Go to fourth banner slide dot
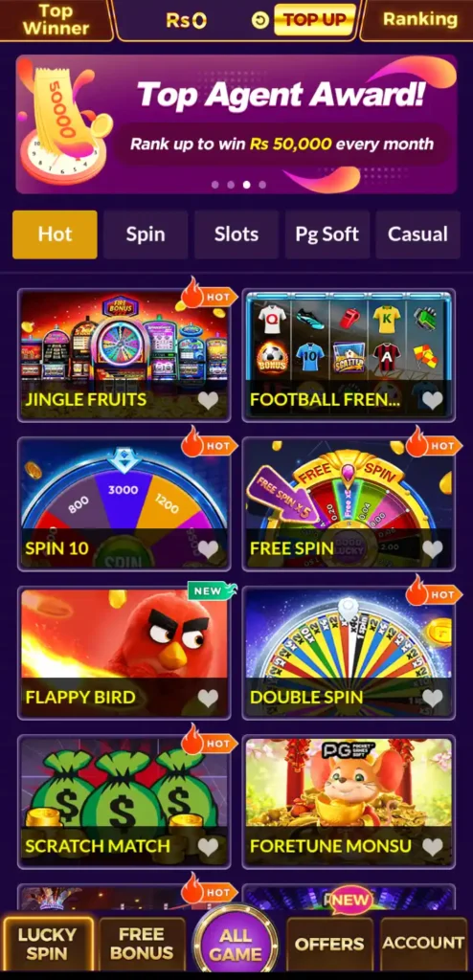Image resolution: width=473 pixels, height=980 pixels. (x=262, y=185)
